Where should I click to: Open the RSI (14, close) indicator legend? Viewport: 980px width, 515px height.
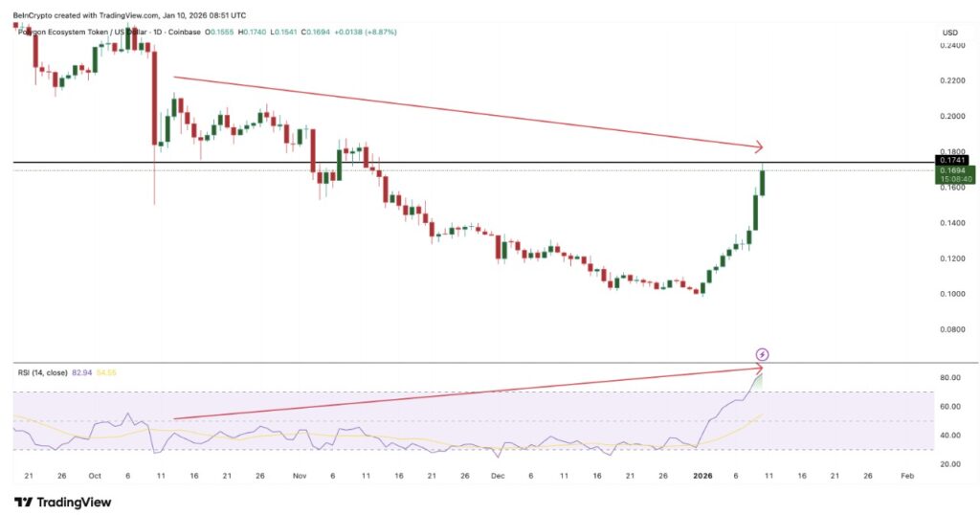(x=42, y=372)
